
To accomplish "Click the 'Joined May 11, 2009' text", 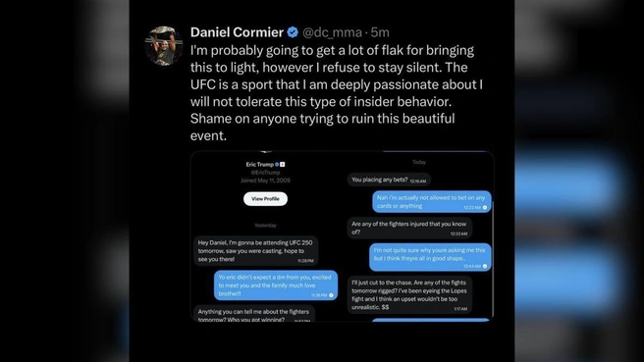I will click(265, 181).
